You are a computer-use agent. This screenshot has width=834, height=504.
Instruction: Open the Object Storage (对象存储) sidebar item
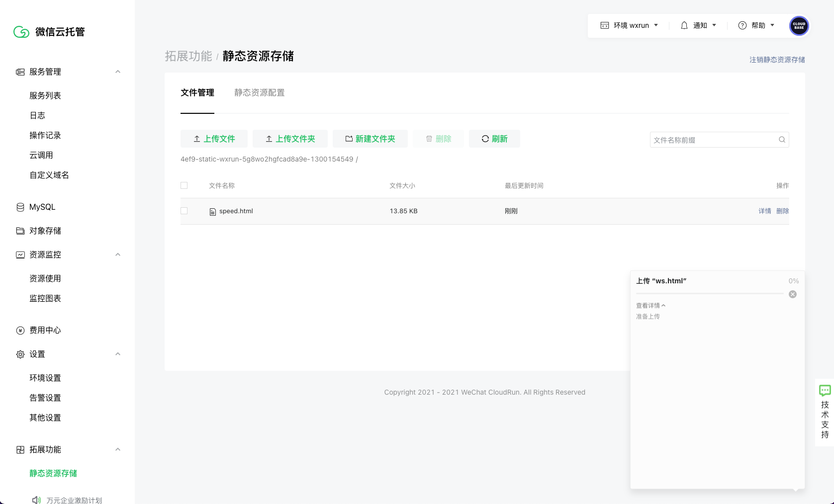[45, 231]
